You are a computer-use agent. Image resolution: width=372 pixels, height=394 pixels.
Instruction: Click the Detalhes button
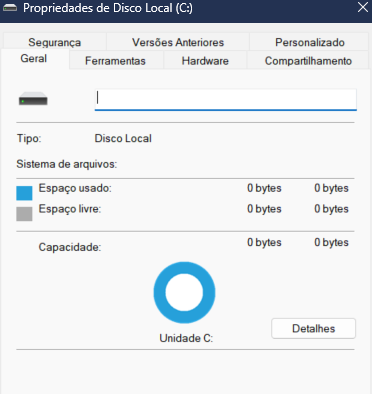tap(313, 329)
